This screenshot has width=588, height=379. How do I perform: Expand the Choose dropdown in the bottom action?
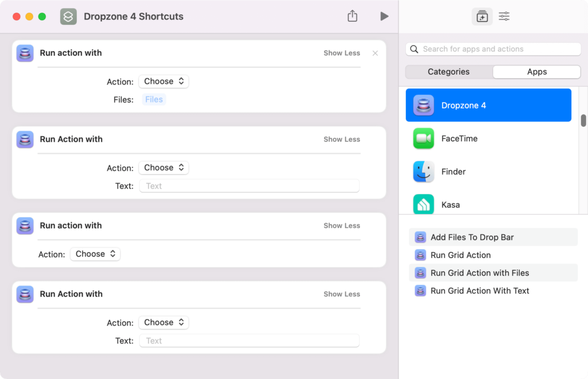click(164, 322)
